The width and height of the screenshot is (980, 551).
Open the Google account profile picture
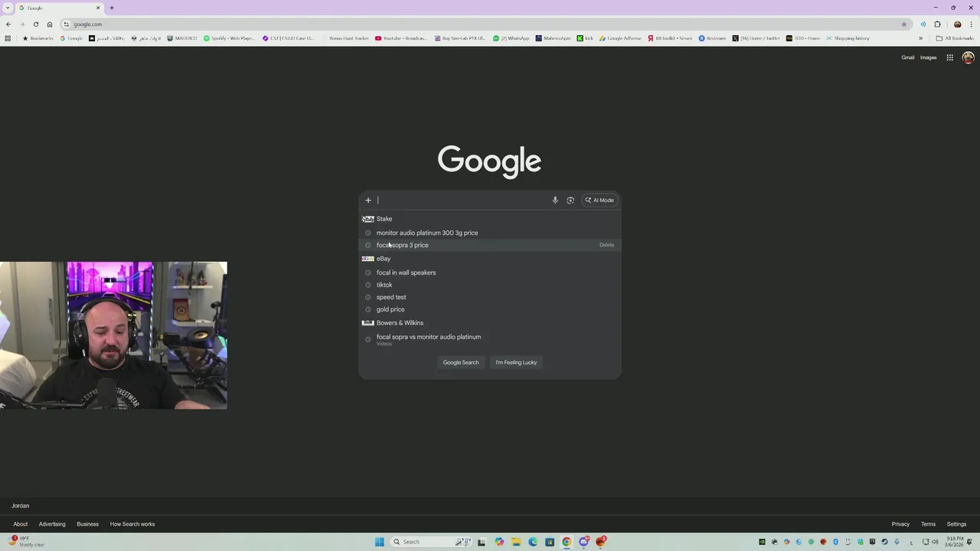[968, 57]
